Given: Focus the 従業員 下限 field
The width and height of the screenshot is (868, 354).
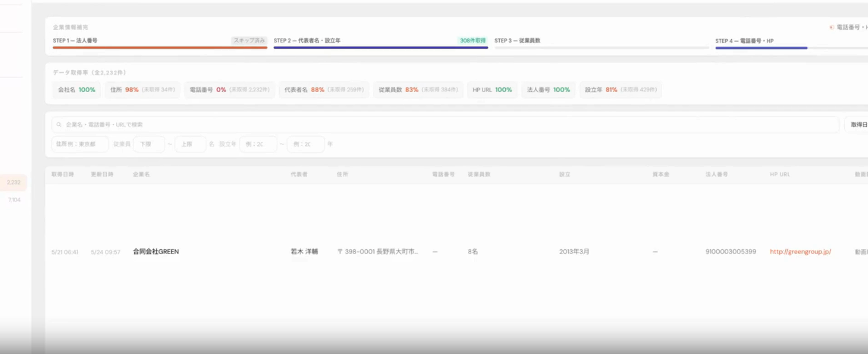Looking at the screenshot, I should [x=149, y=144].
